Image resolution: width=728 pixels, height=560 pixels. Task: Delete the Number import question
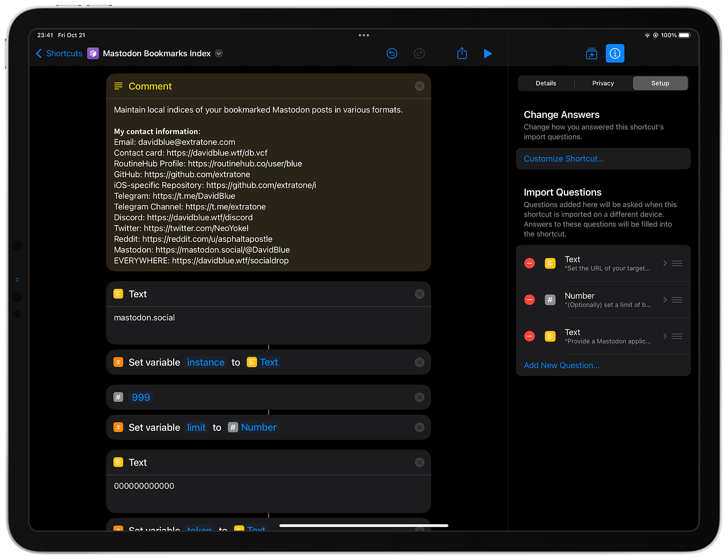coord(530,300)
